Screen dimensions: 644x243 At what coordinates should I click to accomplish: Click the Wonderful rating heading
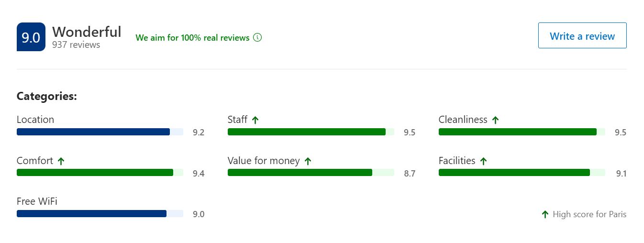coord(87,32)
